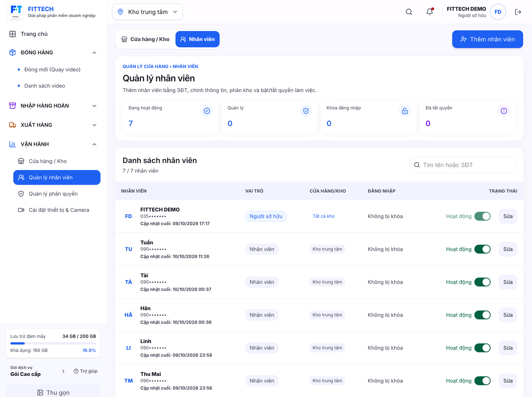This screenshot has width=532, height=397.
Task: Click the location pin icon by Kho trung tâm
Action: point(121,12)
